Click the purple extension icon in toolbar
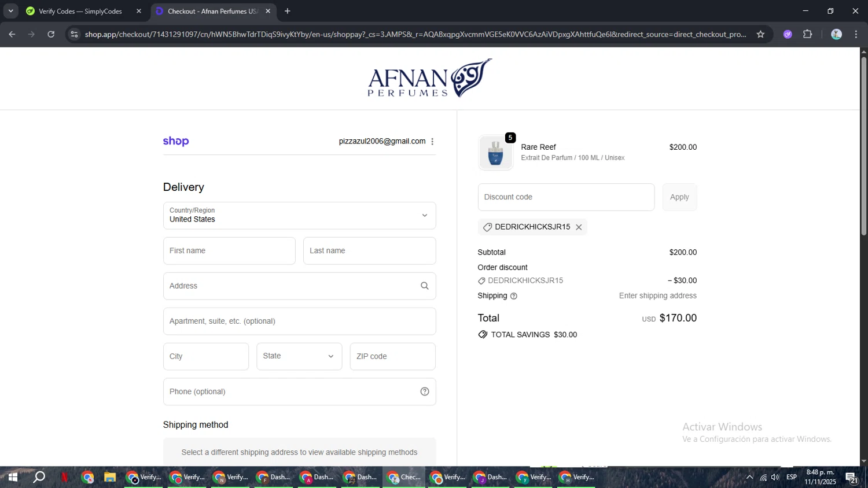 point(788,35)
